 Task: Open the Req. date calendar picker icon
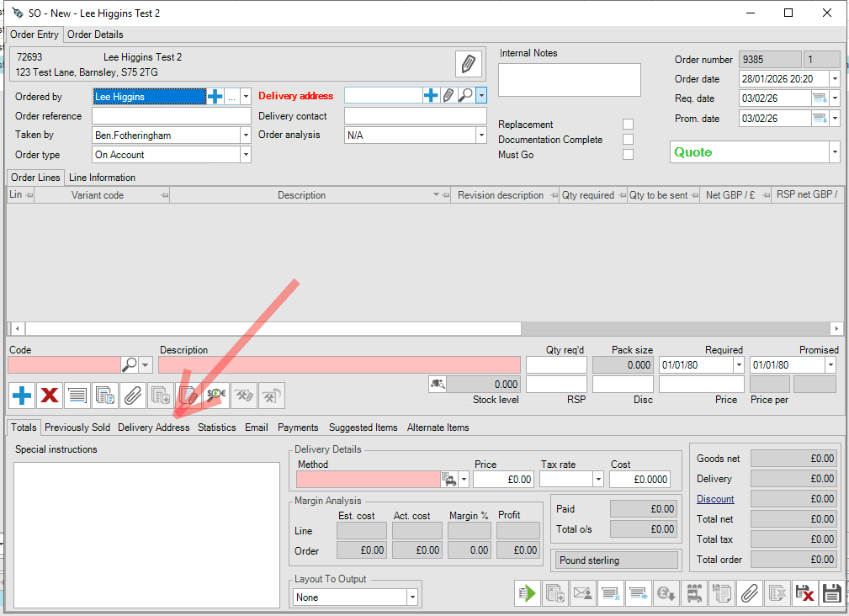tap(820, 98)
